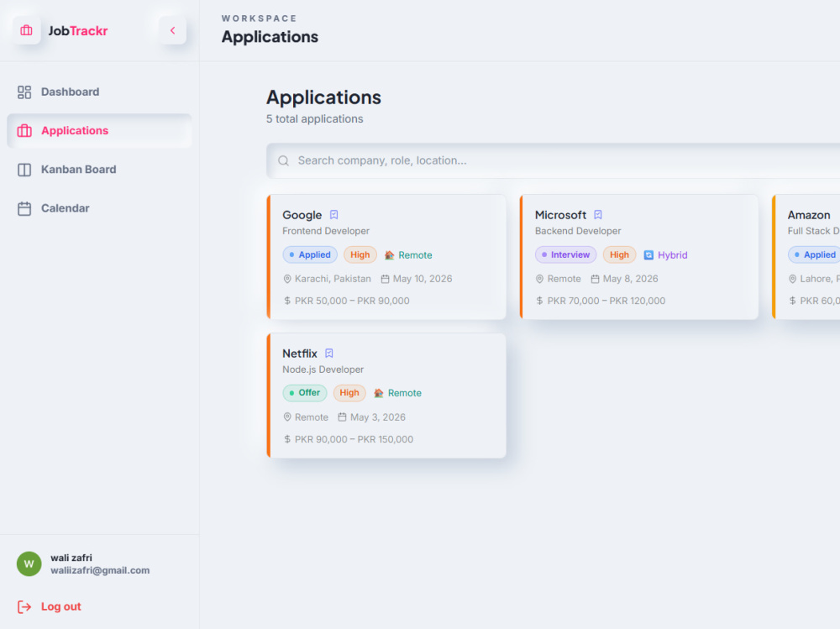Screen dimensions: 840x629
Task: Click the location pin icon on Netflix card
Action: click(287, 417)
